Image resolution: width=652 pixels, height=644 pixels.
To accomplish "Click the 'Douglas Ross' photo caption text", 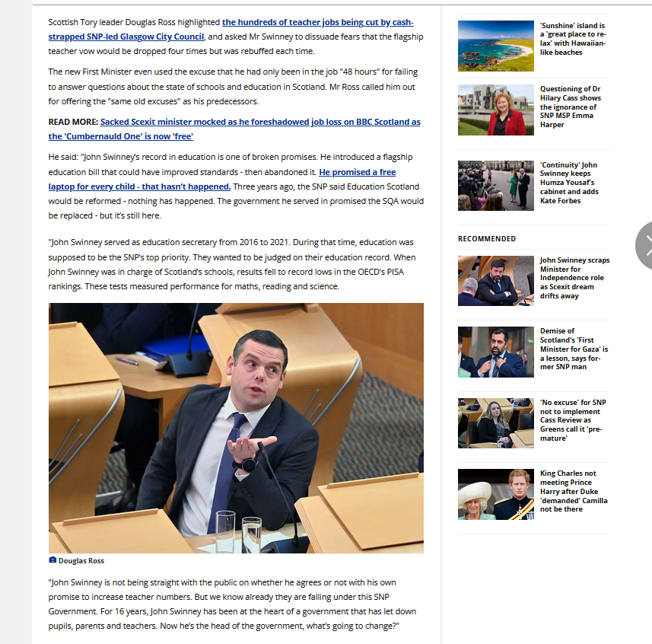I will (x=81, y=560).
